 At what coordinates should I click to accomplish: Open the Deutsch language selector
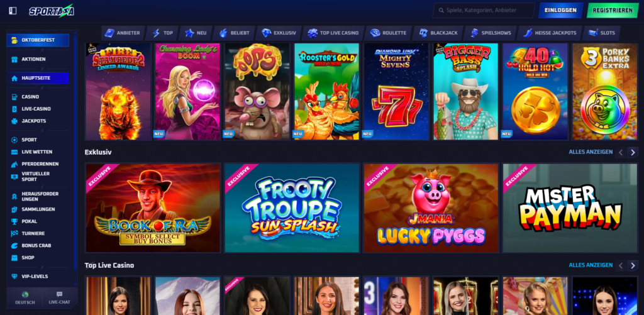pos(25,298)
